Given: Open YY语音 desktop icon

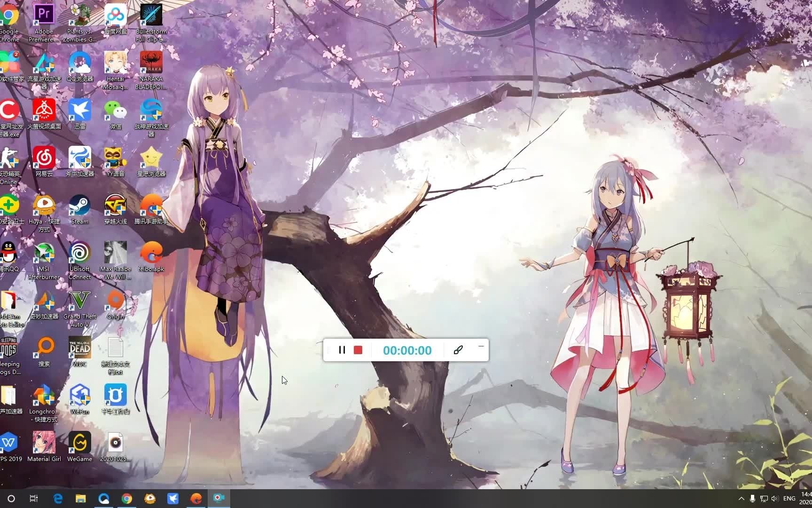Looking at the screenshot, I should (x=116, y=161).
